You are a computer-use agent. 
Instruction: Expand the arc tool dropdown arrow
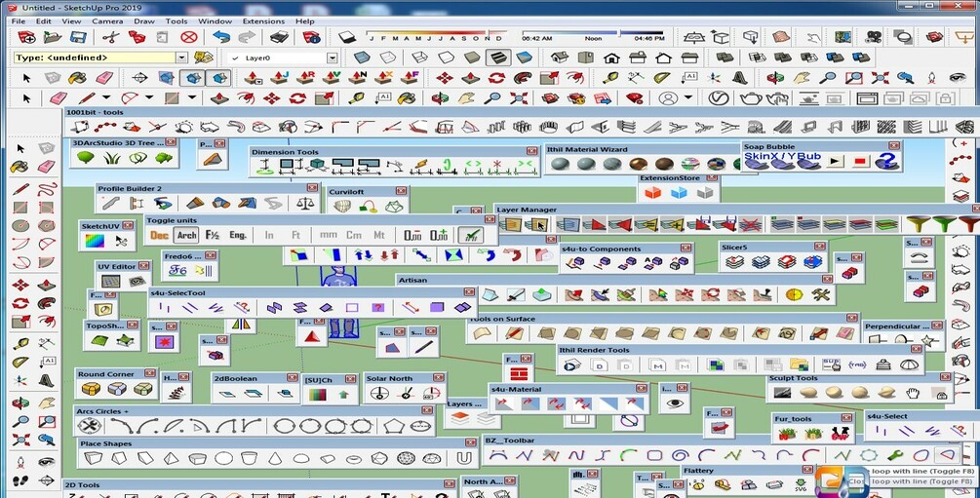[x=149, y=97]
